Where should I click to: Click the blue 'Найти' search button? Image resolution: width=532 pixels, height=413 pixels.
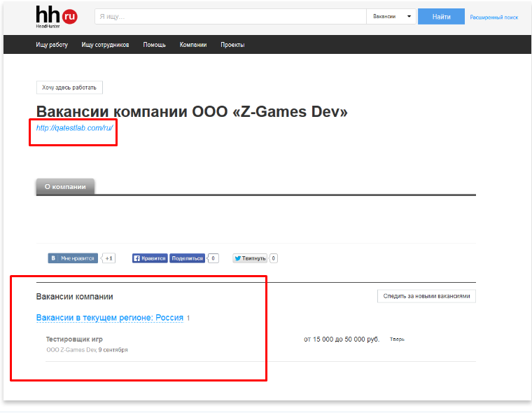(x=441, y=17)
